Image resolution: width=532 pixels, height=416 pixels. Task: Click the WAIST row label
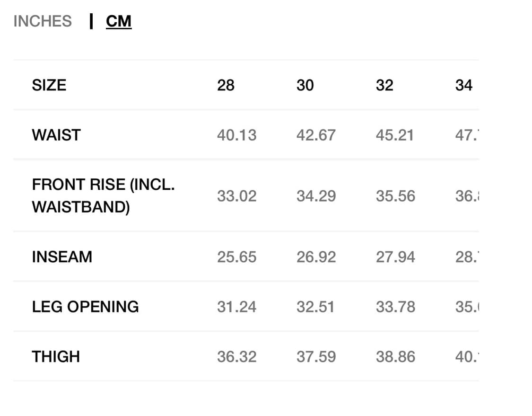coord(56,135)
